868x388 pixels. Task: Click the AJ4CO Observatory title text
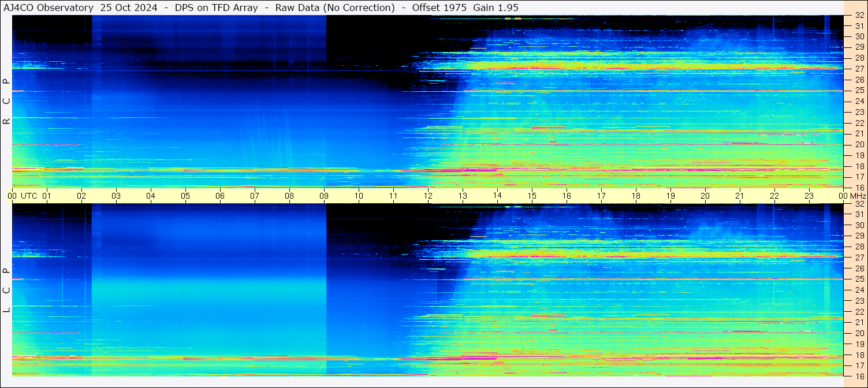[x=49, y=8]
